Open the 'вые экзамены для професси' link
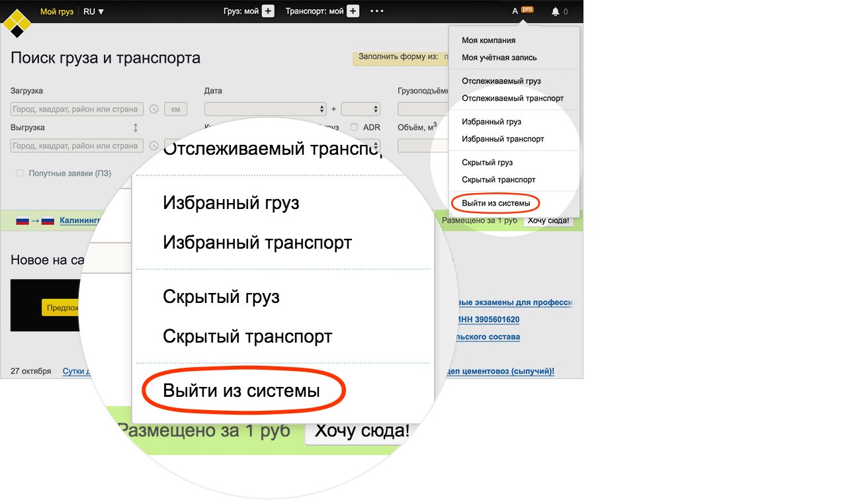The height and width of the screenshot is (504, 860). click(x=514, y=302)
